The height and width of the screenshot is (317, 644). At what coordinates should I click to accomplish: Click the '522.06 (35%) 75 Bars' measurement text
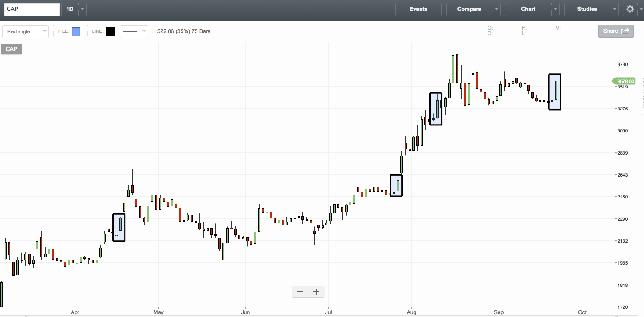(184, 31)
